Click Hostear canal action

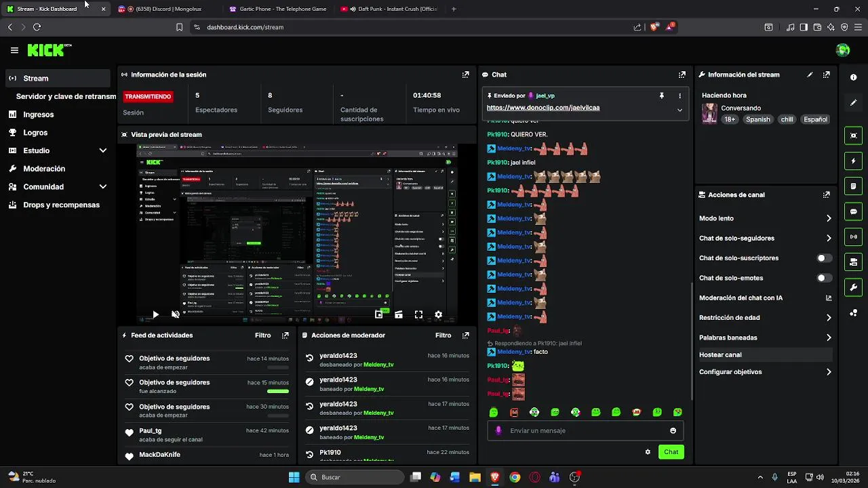coord(764,354)
